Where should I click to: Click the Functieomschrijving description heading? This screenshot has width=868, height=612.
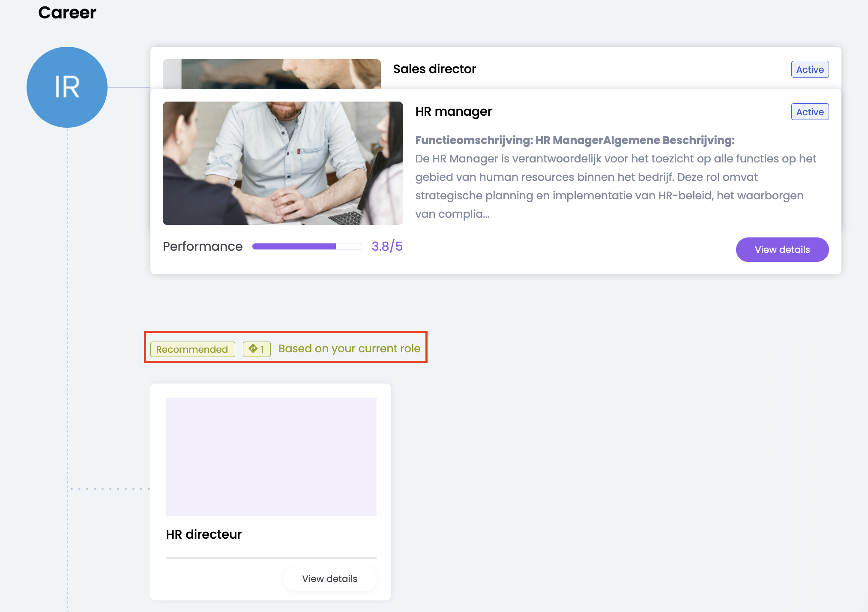tap(575, 140)
